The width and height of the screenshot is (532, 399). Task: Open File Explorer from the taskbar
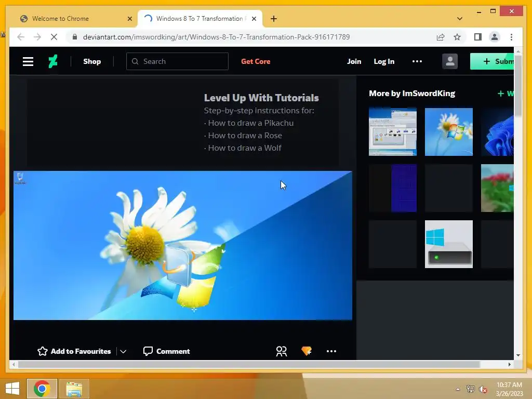tap(74, 389)
